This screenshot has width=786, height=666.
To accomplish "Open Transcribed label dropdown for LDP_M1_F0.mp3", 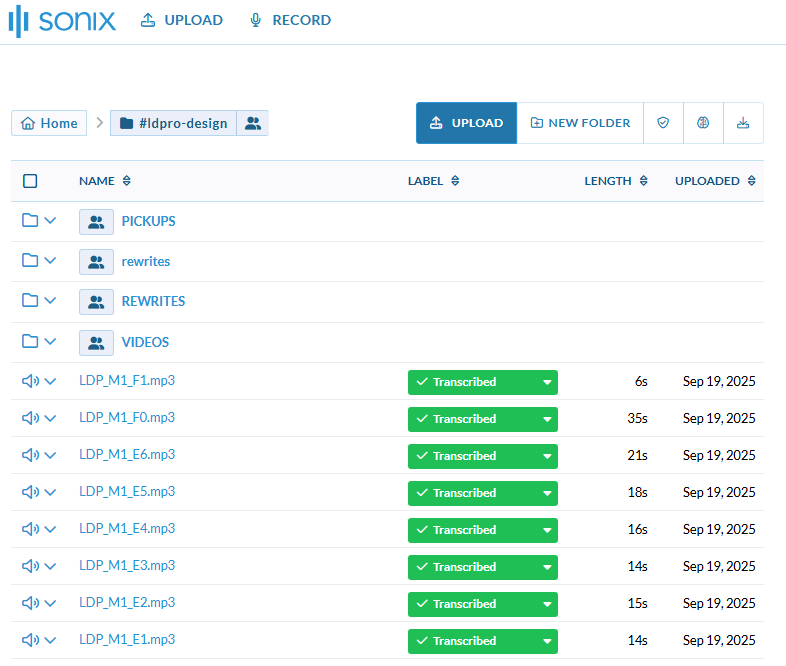I will 483,419.
